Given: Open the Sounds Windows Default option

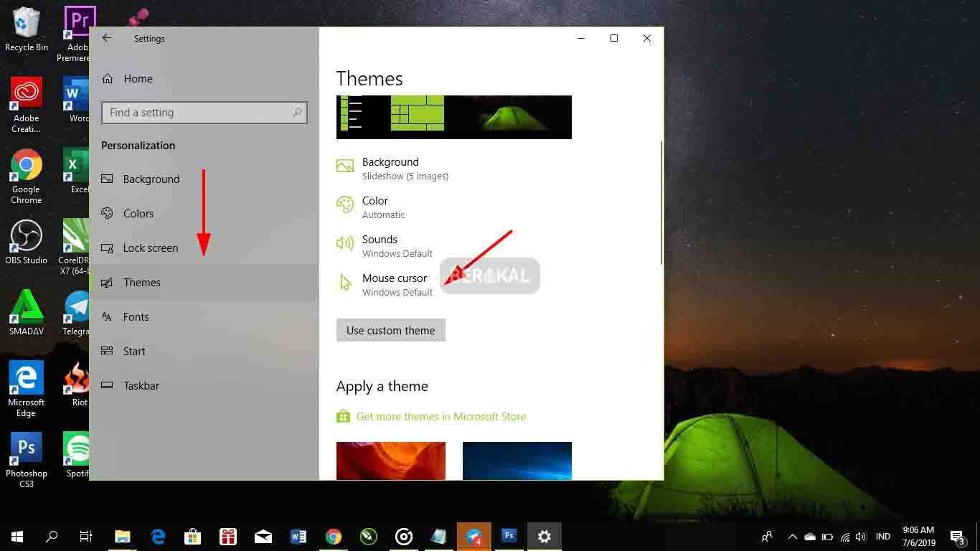Looking at the screenshot, I should click(385, 246).
